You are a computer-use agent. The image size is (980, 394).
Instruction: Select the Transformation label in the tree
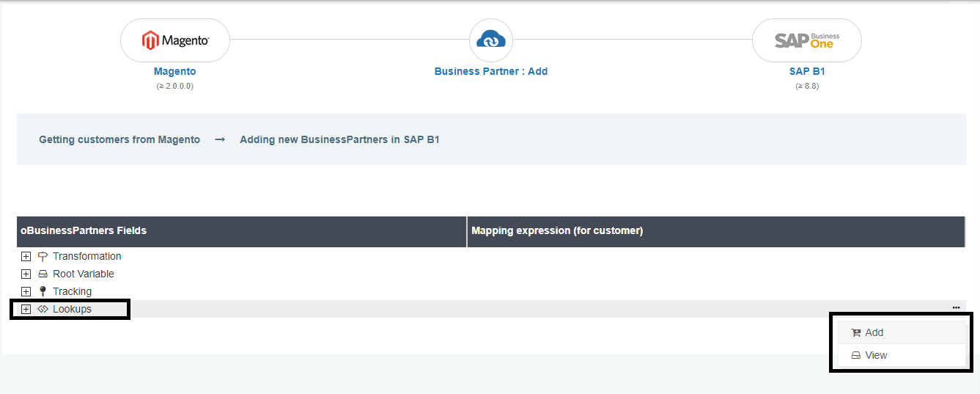[x=86, y=257]
